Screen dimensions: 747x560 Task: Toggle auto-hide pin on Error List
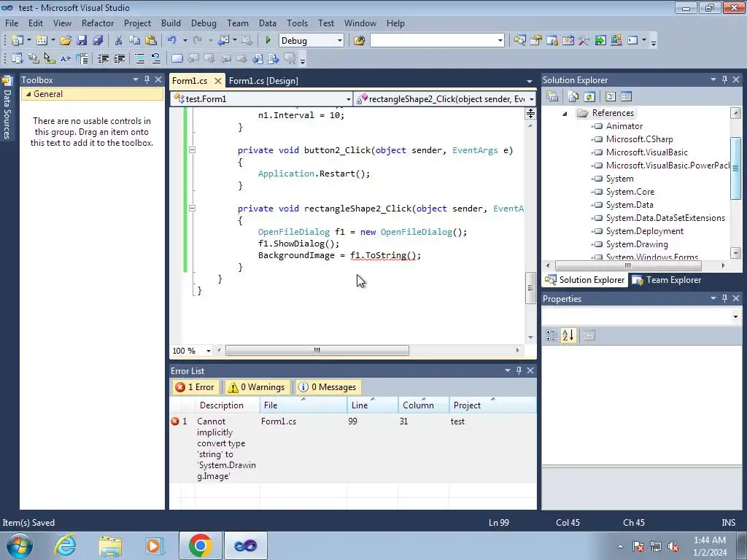(x=519, y=370)
